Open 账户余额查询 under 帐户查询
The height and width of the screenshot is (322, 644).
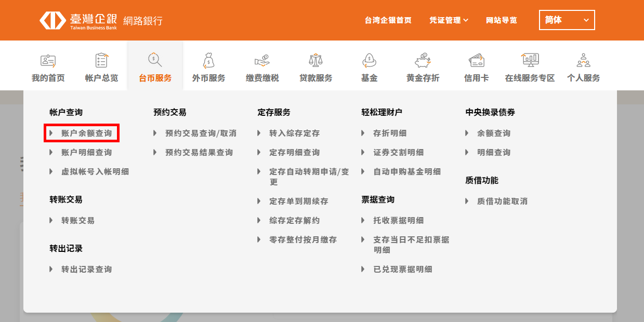point(86,133)
